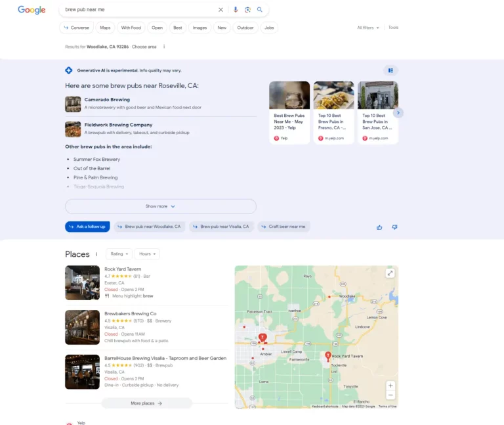Open Google Lens image search
Viewport: 504px width, 425px height.
pyautogui.click(x=247, y=10)
